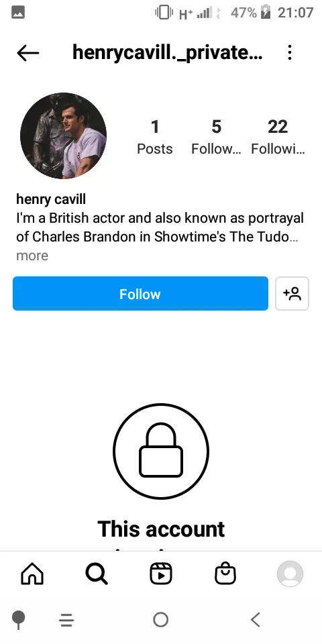Tap the image notification icon in status bar
This screenshot has width=322, height=644.
coord(18,13)
